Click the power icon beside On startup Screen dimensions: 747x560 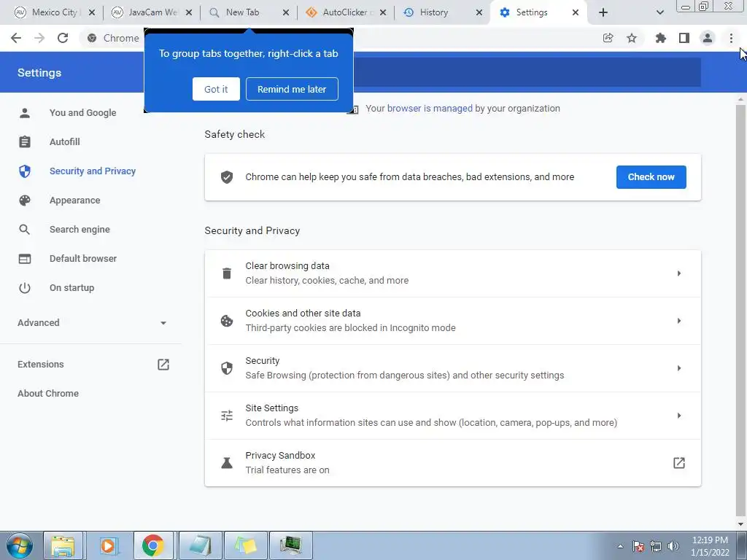pos(25,287)
